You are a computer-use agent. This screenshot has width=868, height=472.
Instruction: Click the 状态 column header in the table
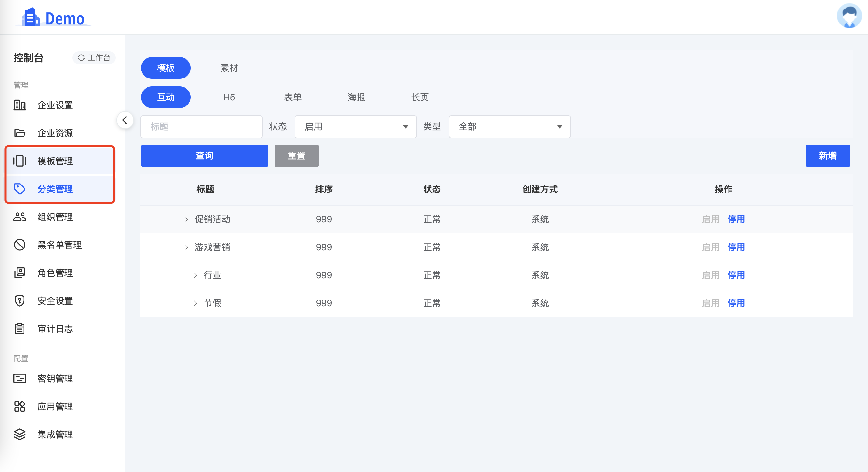[432, 189]
